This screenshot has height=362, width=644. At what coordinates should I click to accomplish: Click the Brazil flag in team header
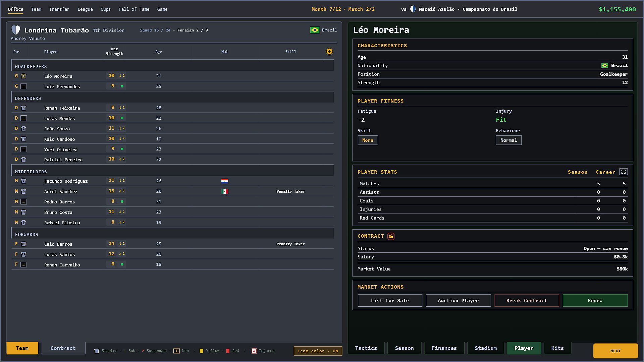click(x=315, y=30)
